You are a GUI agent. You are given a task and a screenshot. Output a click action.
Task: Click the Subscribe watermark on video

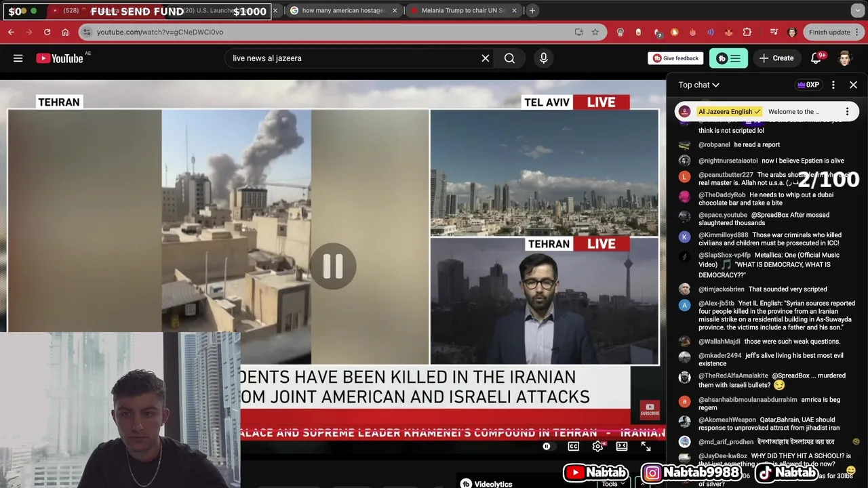coord(650,409)
